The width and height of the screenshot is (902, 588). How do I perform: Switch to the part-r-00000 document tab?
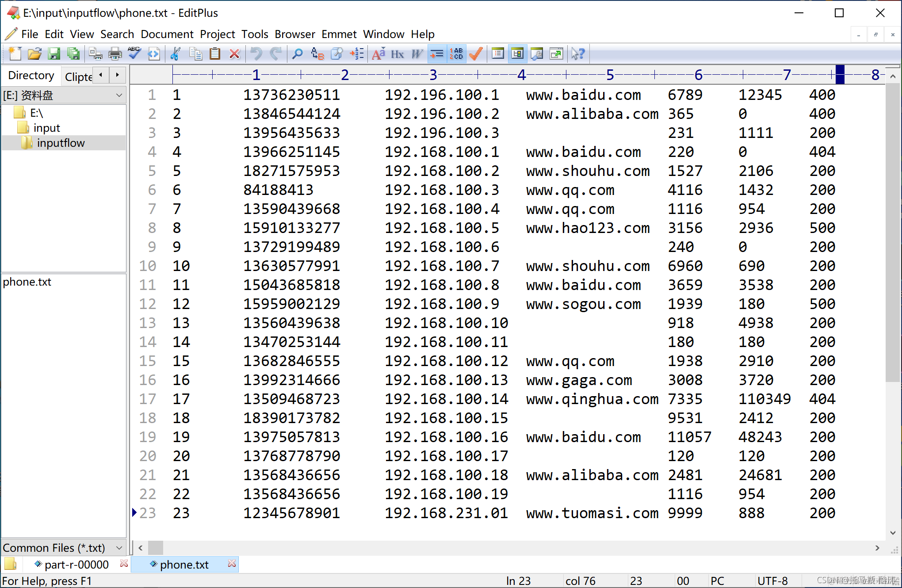[76, 565]
